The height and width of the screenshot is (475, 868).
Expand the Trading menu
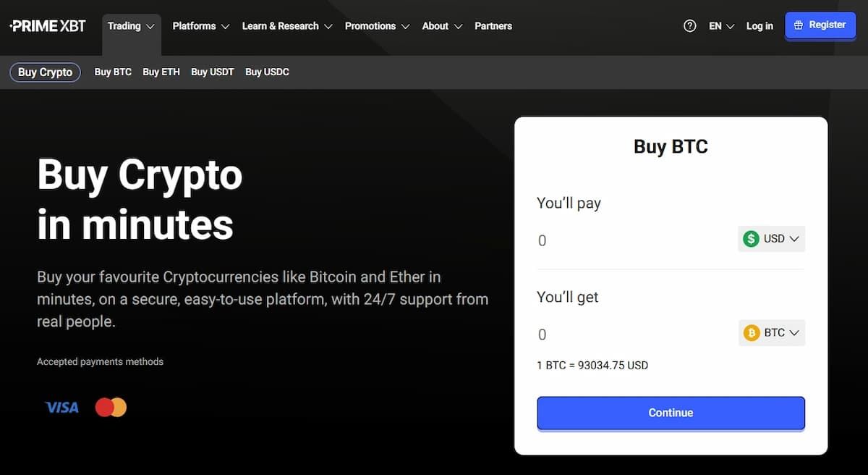pyautogui.click(x=131, y=26)
